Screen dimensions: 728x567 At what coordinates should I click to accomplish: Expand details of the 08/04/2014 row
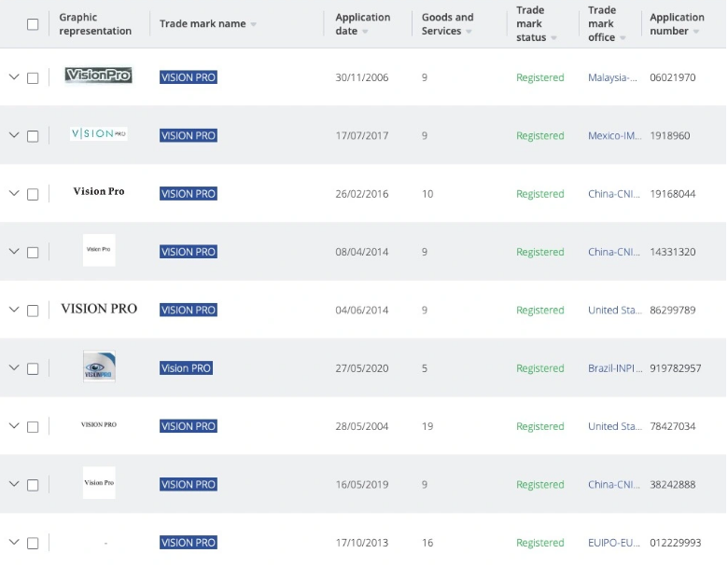click(x=14, y=251)
